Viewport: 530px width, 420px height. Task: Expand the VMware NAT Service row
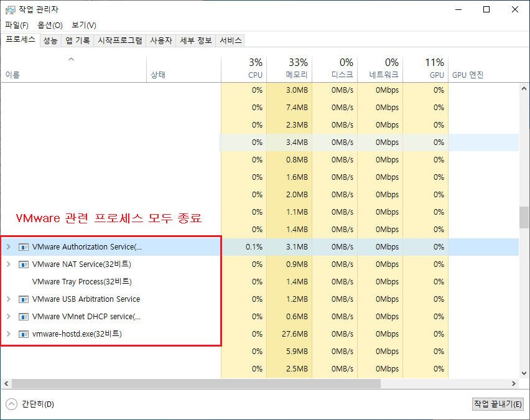pyautogui.click(x=9, y=264)
